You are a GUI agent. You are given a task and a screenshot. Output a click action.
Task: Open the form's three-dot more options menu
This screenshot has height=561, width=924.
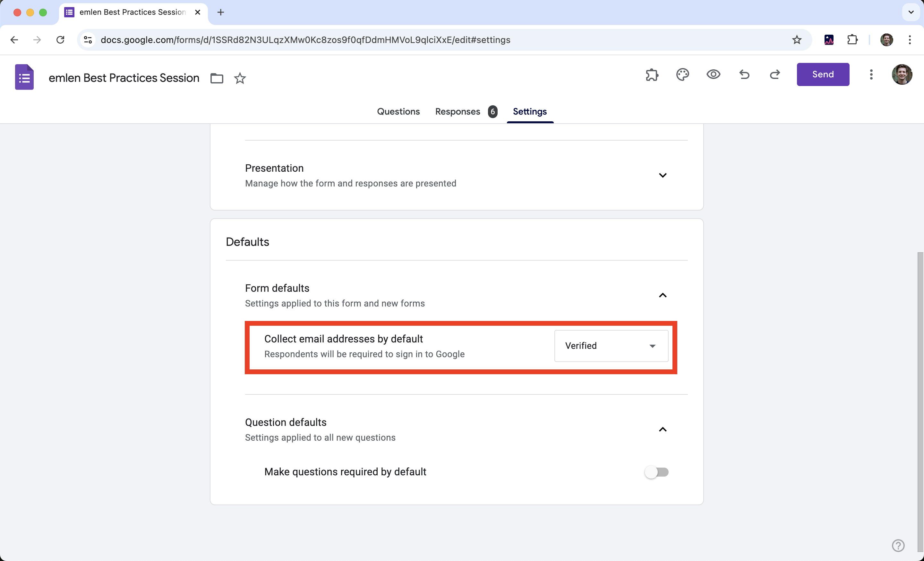click(x=871, y=75)
